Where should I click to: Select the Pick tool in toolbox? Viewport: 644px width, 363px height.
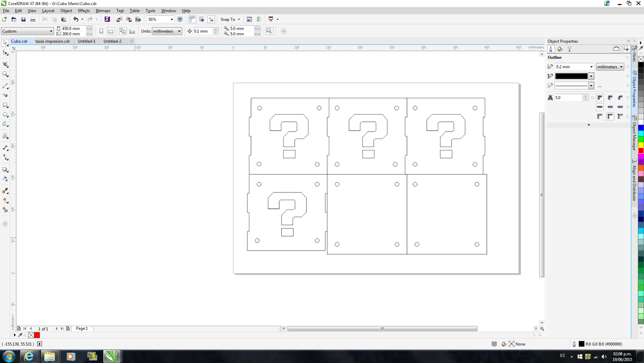click(x=5, y=43)
